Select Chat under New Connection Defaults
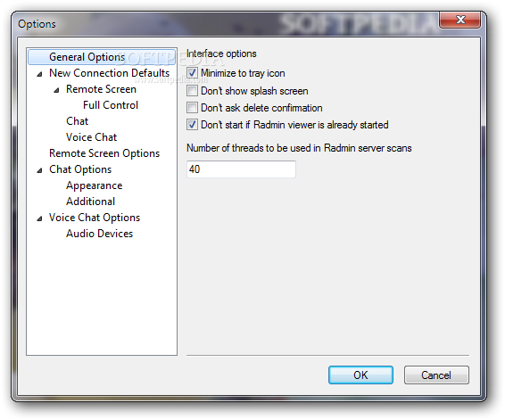 [77, 121]
